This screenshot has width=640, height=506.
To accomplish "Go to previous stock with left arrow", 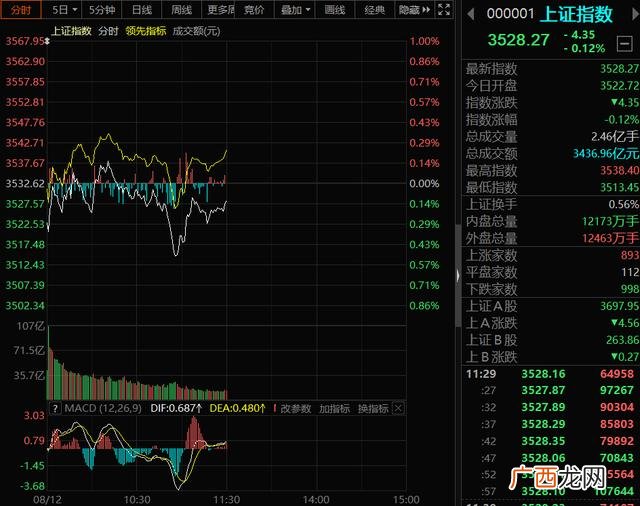I will click(471, 15).
